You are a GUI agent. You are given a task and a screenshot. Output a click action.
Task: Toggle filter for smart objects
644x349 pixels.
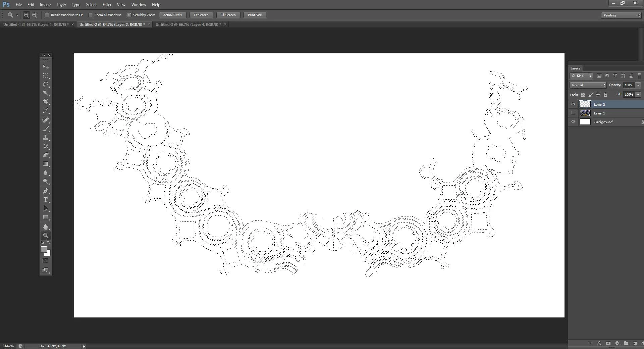pos(631,76)
